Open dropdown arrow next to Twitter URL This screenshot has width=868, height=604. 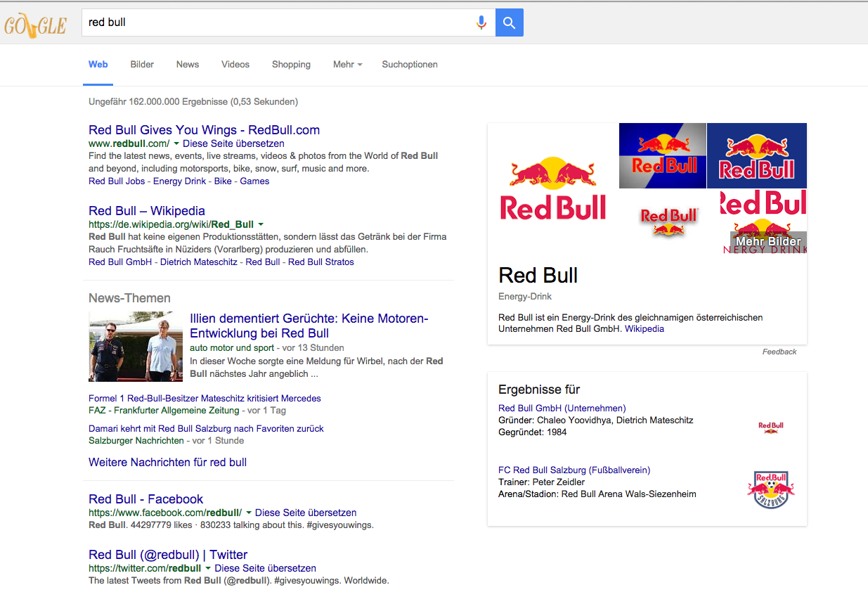tap(208, 568)
